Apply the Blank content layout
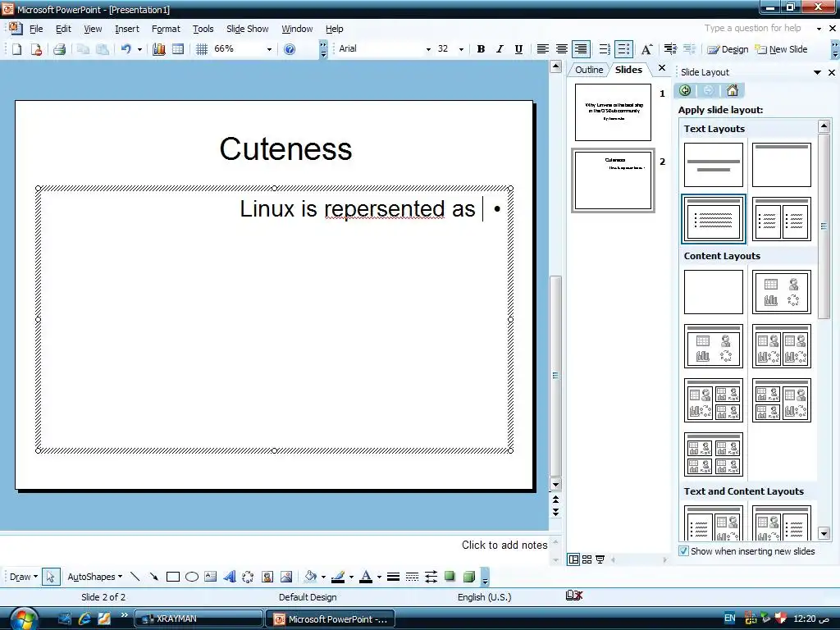 pyautogui.click(x=714, y=291)
